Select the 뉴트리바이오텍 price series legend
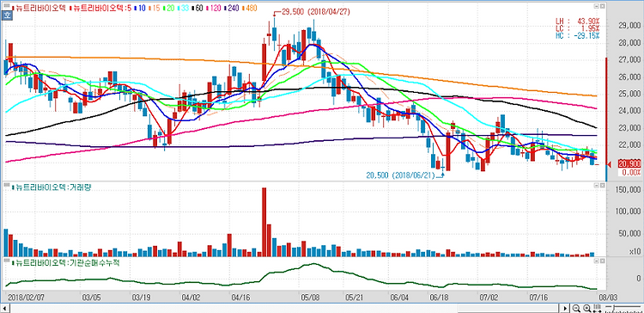This screenshot has height=313, width=644. [x=39, y=8]
